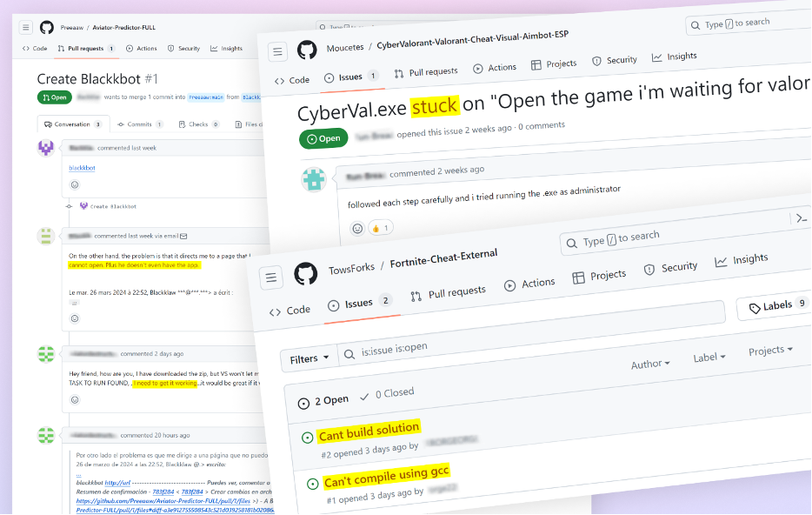Click CyberValorant-Valorant-Cheat-Visual-Aimbot-ESP repository link
The height and width of the screenshot is (515, 812).
(472, 40)
